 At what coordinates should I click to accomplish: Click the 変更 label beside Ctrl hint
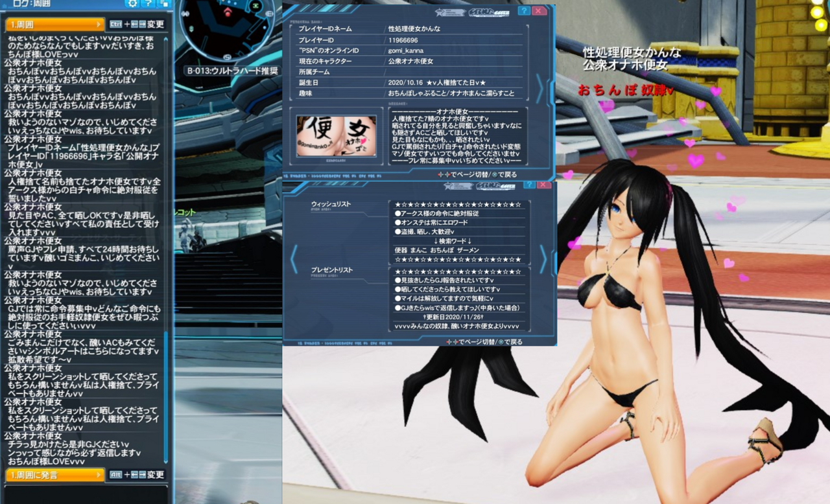(x=156, y=25)
